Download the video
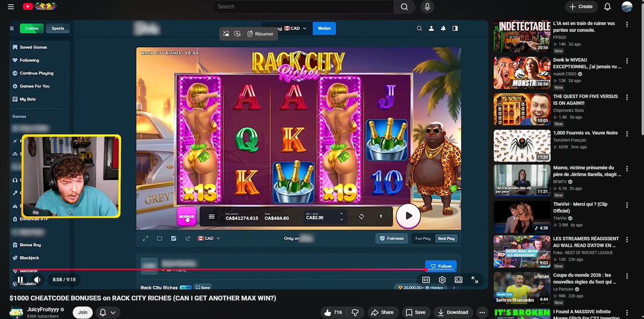Image resolution: width=644 pixels, height=319 pixels. 453,312
